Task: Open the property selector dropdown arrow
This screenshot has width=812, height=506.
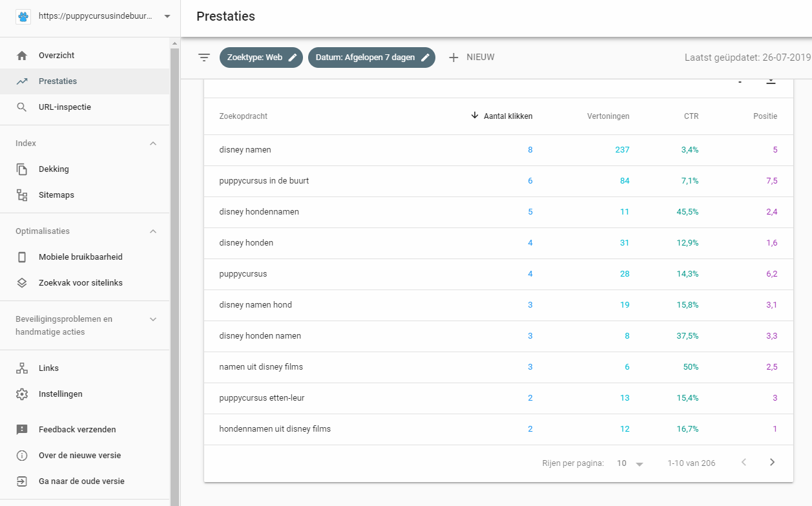Action: (167, 17)
